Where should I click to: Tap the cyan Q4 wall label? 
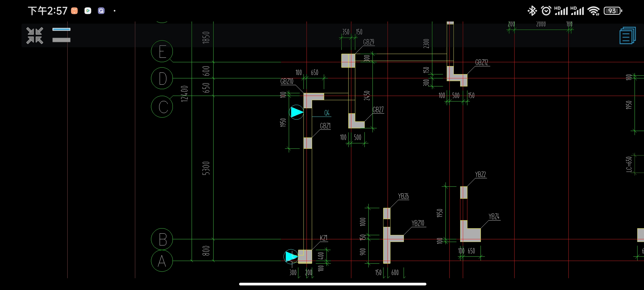pyautogui.click(x=327, y=113)
